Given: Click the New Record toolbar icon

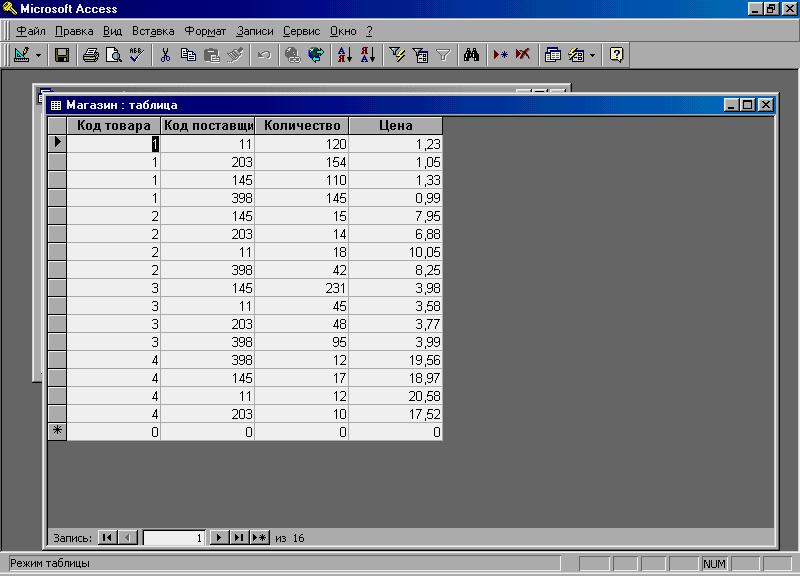Looking at the screenshot, I should (500, 55).
